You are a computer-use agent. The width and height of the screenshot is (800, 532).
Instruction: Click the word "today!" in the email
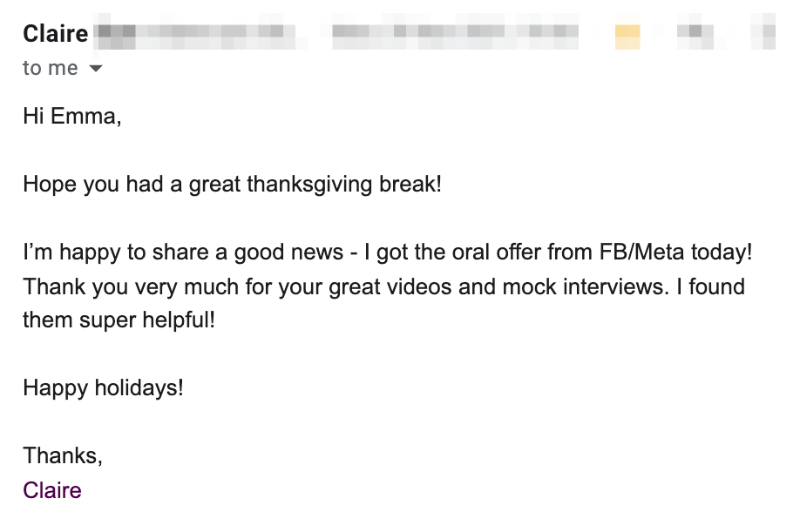pos(722,253)
